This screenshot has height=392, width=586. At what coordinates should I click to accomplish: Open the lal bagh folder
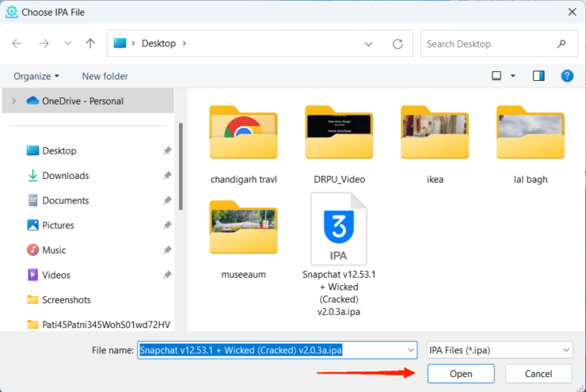(x=530, y=134)
